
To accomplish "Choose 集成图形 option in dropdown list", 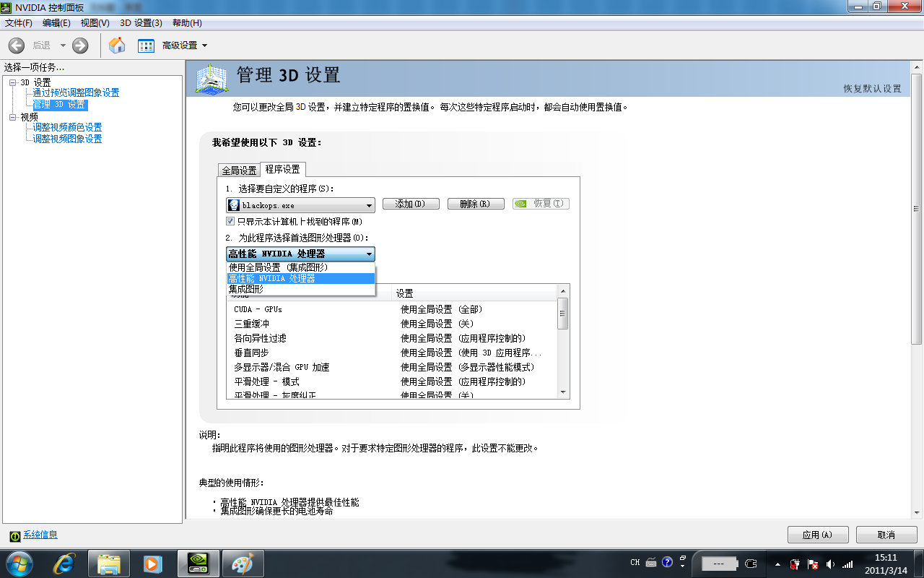I will tap(300, 289).
